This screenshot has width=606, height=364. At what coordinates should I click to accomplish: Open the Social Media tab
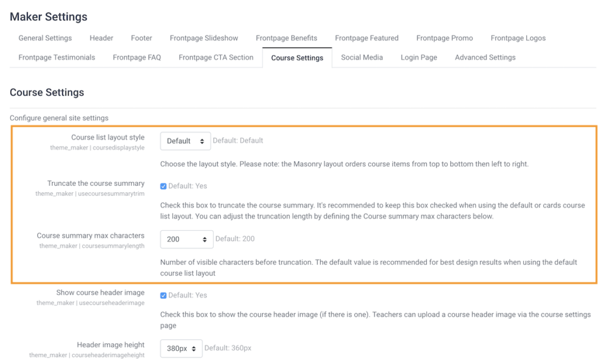[x=362, y=57]
